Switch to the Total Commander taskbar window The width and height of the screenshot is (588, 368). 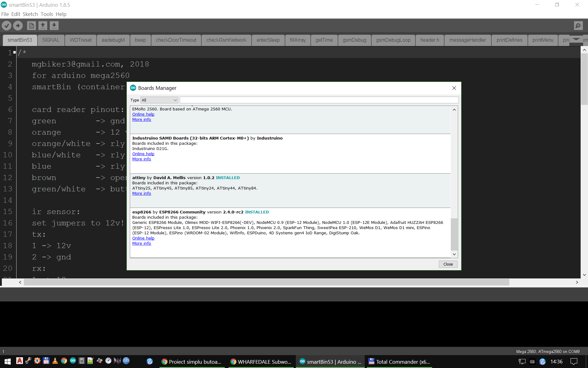(399, 362)
